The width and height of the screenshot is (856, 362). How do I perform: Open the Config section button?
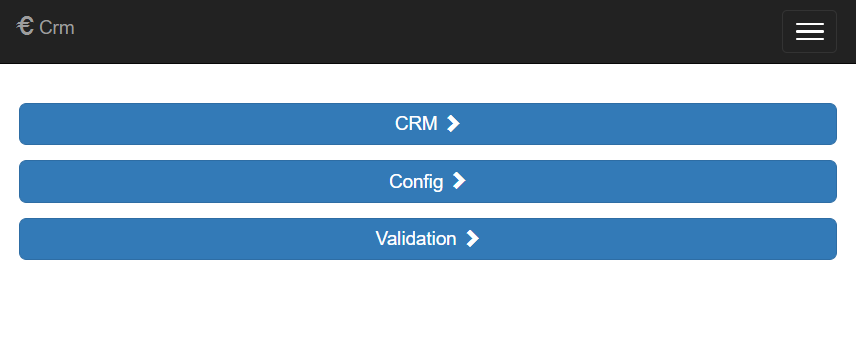point(428,181)
